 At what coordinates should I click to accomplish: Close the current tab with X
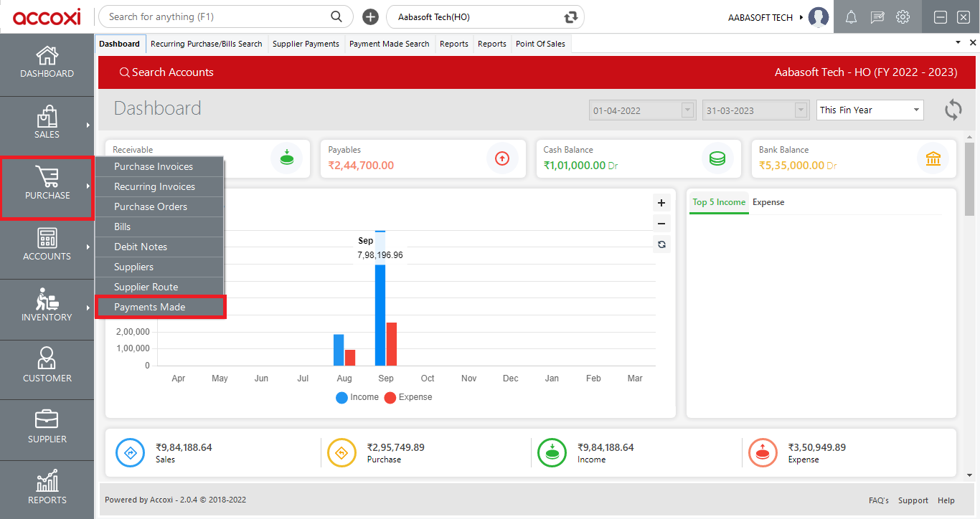pyautogui.click(x=973, y=43)
